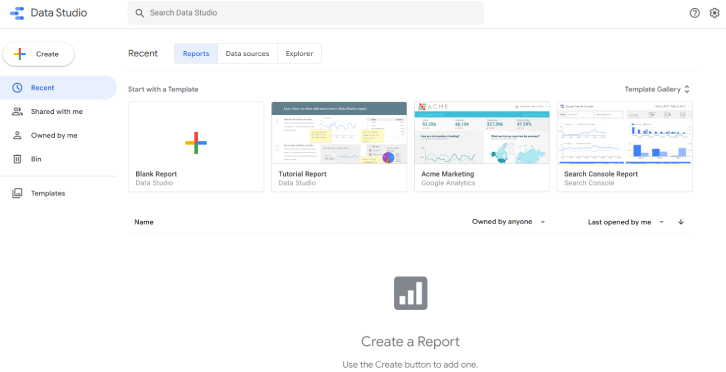This screenshot has height=372, width=726.
Task: Click the plus icon in Blank Report card
Action: pos(196,143)
